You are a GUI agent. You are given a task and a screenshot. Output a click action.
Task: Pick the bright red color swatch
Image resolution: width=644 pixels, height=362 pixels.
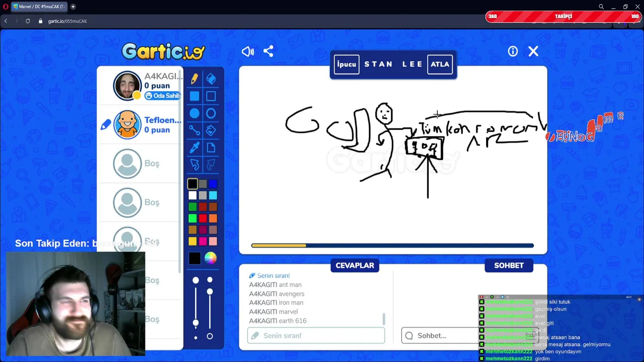(x=203, y=218)
